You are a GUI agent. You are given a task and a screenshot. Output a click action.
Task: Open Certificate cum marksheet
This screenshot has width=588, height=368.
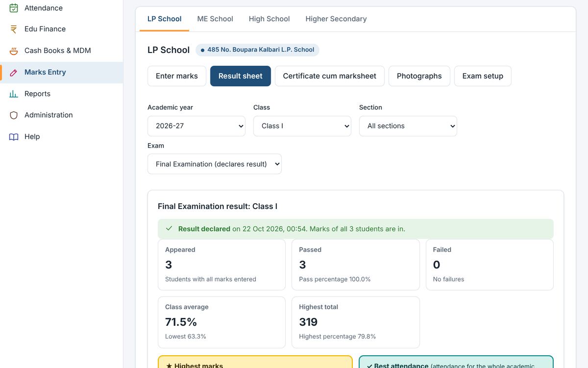click(x=330, y=76)
